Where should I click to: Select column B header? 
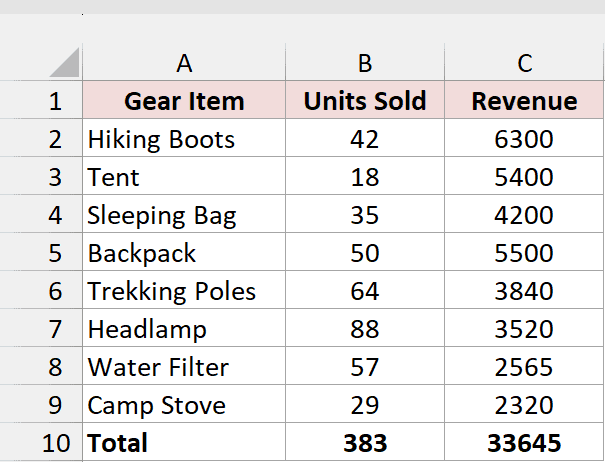(x=365, y=62)
